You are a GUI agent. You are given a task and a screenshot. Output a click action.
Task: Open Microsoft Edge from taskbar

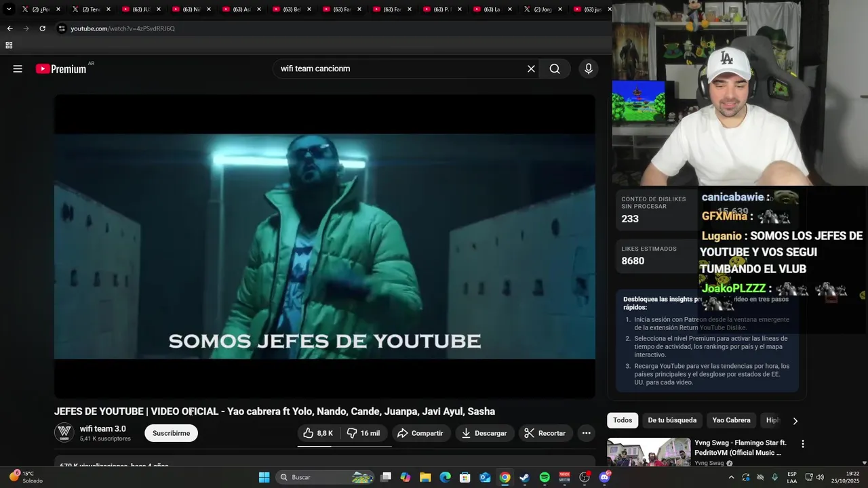445,477
